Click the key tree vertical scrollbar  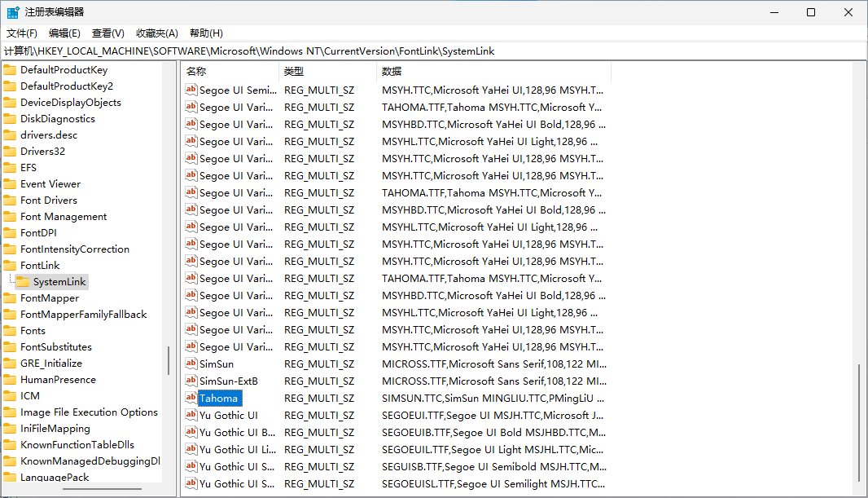pos(169,360)
